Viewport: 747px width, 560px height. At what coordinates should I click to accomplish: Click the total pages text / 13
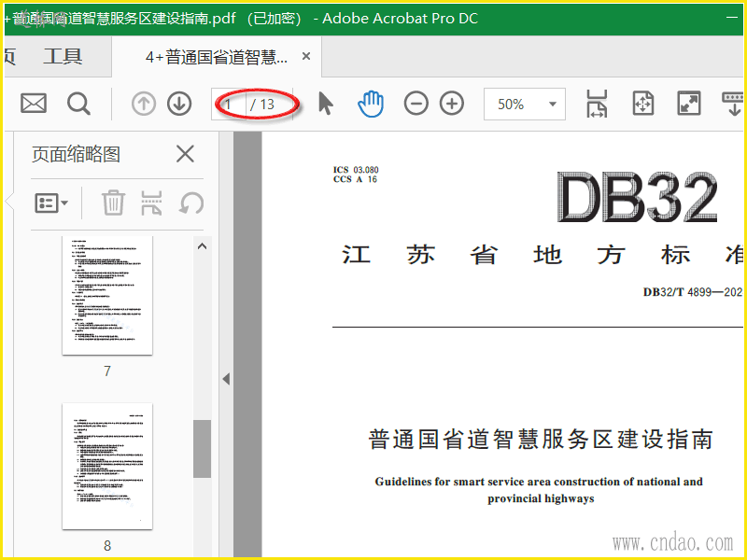pyautogui.click(x=262, y=105)
